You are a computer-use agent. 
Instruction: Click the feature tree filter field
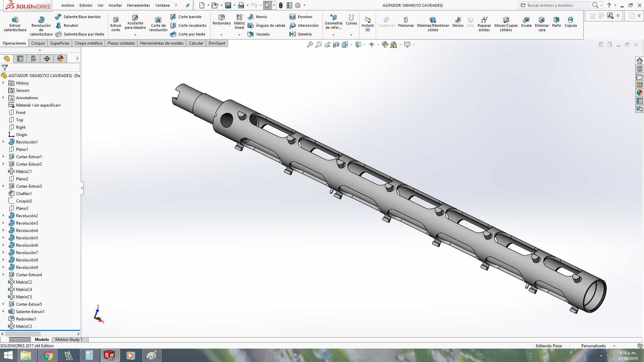pos(40,67)
